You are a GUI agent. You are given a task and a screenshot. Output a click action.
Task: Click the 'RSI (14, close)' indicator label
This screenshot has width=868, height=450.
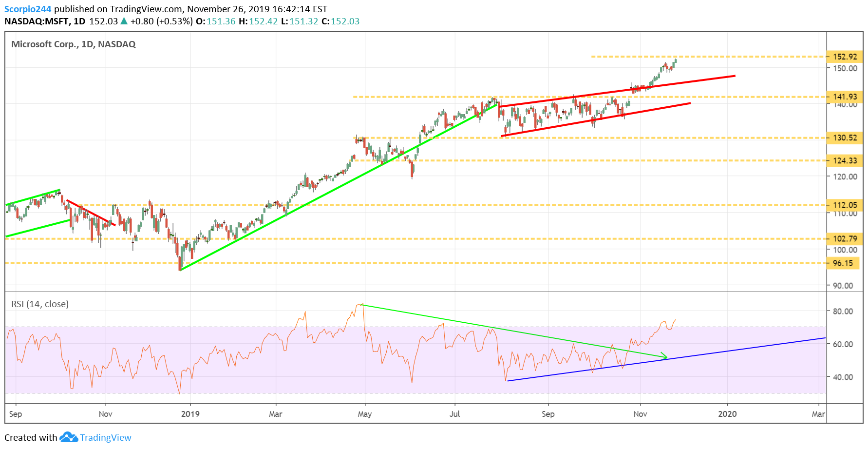coord(40,304)
